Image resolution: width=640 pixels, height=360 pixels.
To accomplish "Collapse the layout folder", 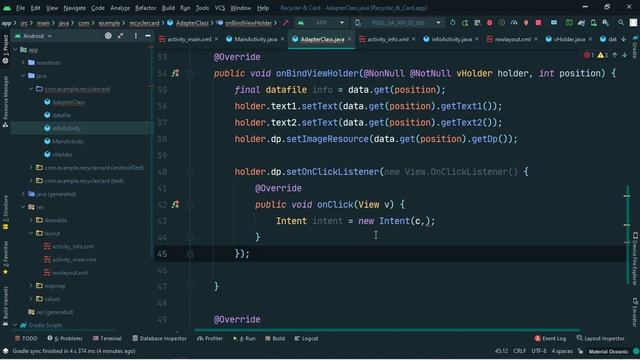I will click(31, 233).
